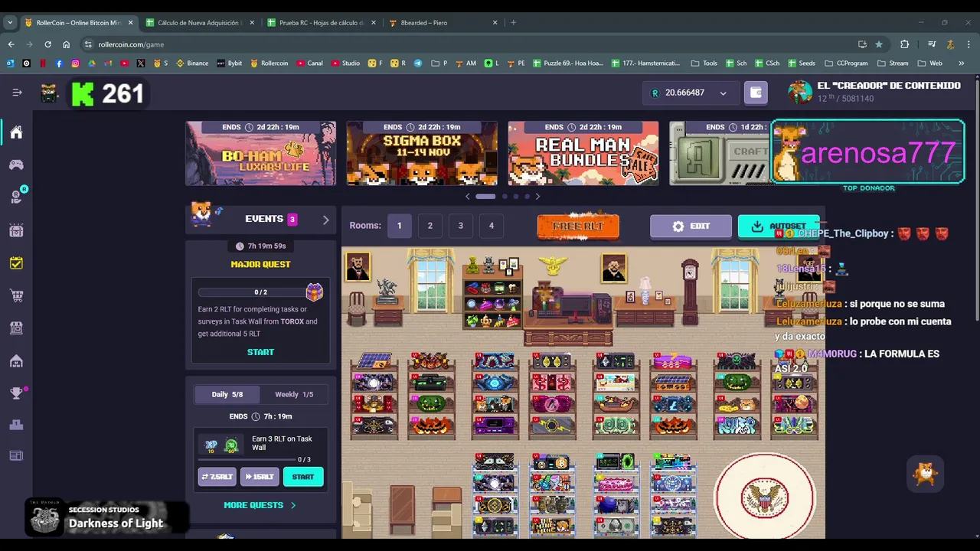The height and width of the screenshot is (551, 980).
Task: Click browser reload button
Action: click(47, 44)
